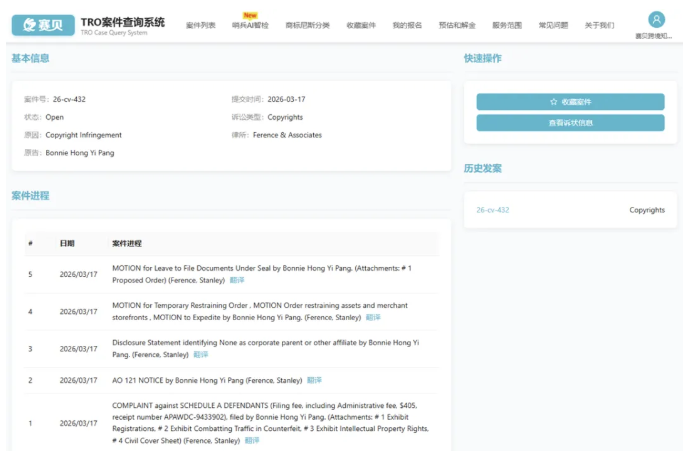This screenshot has height=459, width=687.
Task: Click the star icon in 收藏案件 button
Action: [554, 102]
